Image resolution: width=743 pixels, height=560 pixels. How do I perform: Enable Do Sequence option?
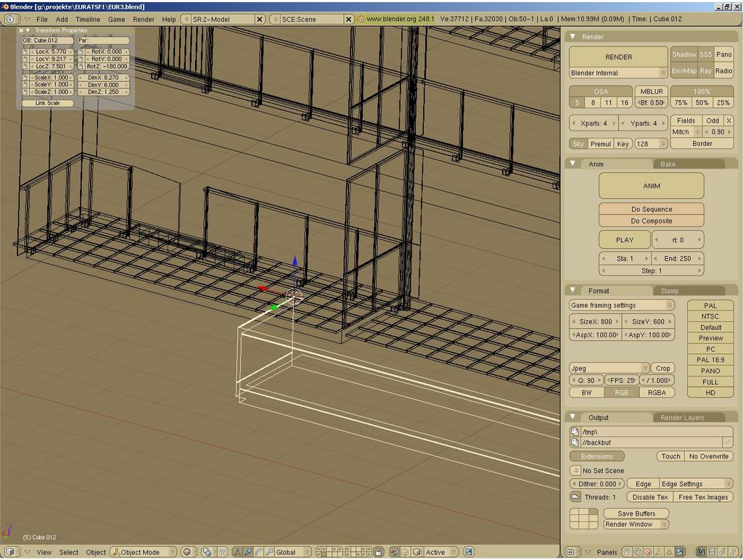(x=652, y=209)
